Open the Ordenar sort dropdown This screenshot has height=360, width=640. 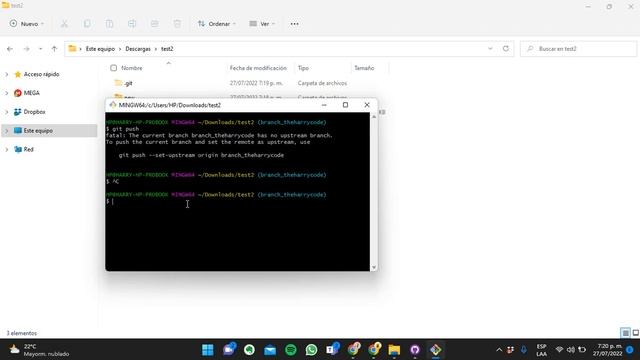(x=217, y=24)
